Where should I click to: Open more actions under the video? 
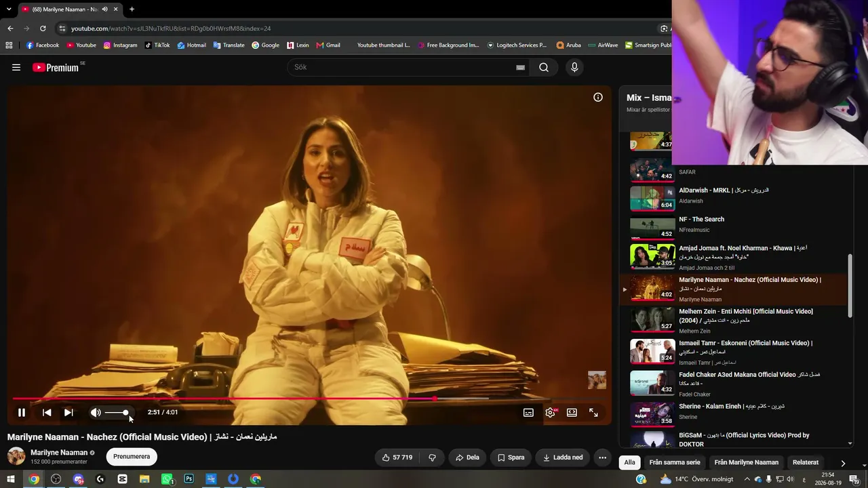click(x=602, y=457)
